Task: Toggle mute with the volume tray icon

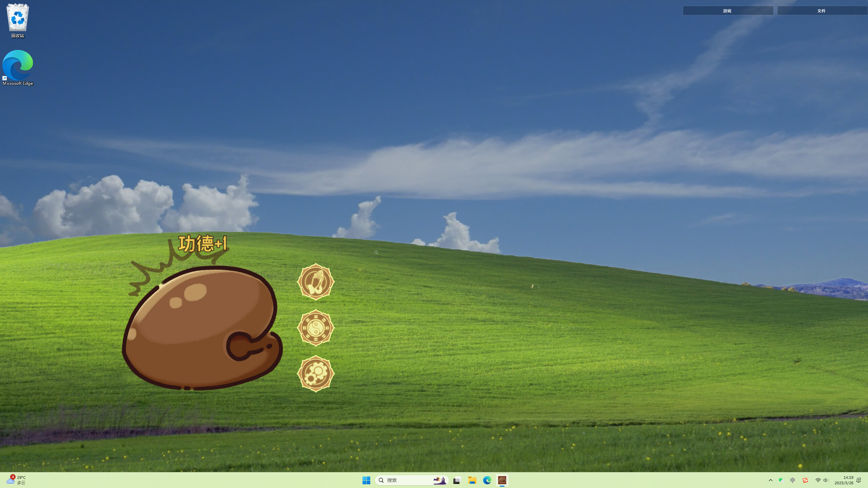Action: [x=826, y=480]
